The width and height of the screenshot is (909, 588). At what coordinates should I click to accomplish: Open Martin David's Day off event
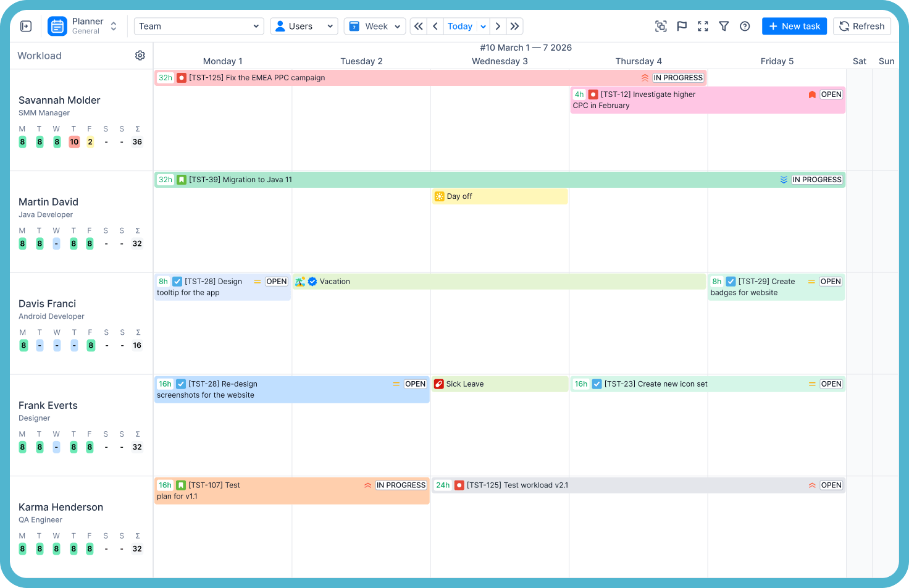[x=500, y=196]
